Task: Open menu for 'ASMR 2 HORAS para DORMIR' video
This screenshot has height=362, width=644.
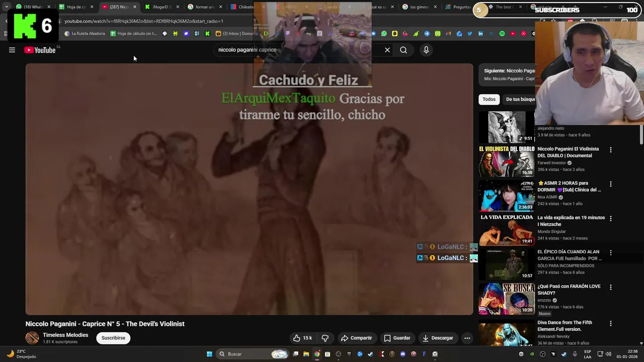Action: click(x=611, y=184)
